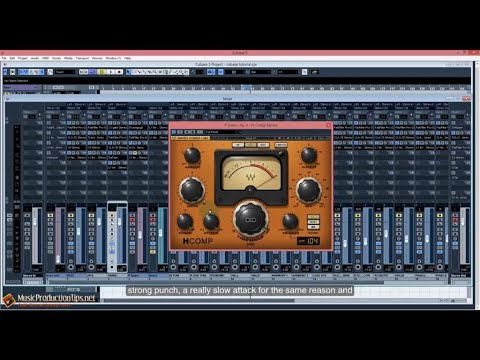The width and height of the screenshot is (480, 360).
Task: Open the Devices menu
Action: pos(97,58)
